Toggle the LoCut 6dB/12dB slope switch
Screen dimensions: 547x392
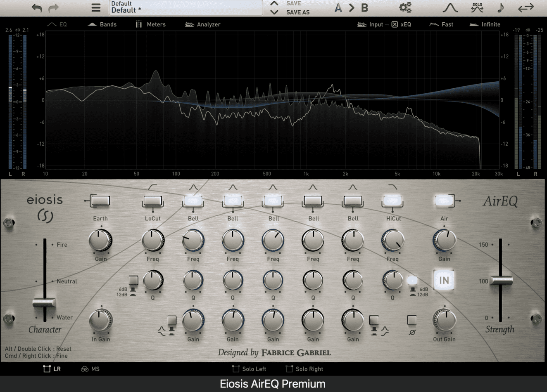pyautogui.click(x=133, y=280)
